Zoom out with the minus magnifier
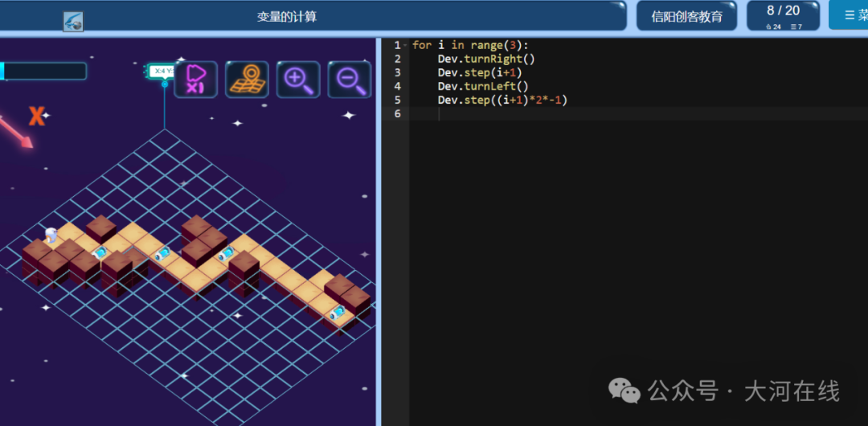Image resolution: width=868 pixels, height=426 pixels. pyautogui.click(x=350, y=80)
